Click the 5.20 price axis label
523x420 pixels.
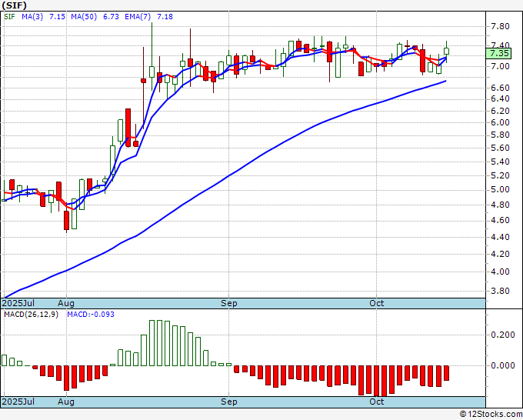[x=500, y=175]
